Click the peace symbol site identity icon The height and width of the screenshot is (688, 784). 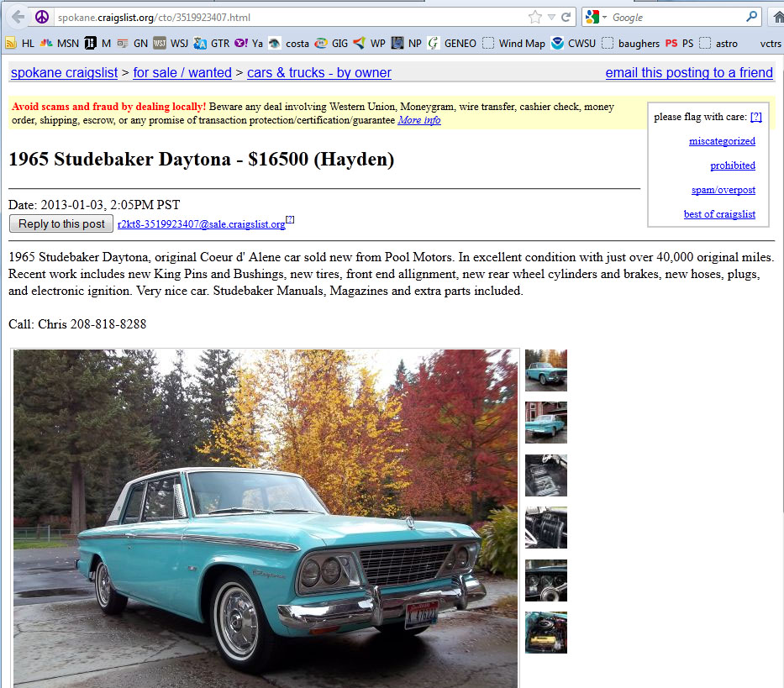tap(42, 17)
